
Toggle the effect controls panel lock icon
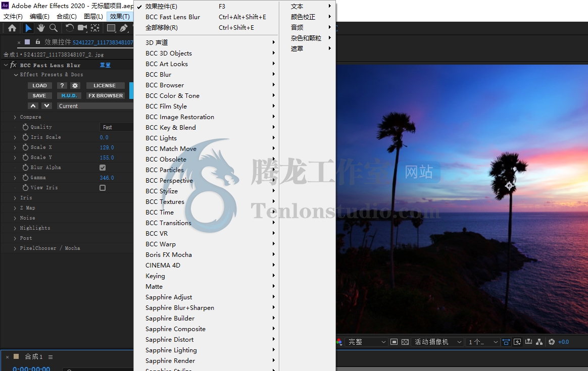pyautogui.click(x=37, y=42)
